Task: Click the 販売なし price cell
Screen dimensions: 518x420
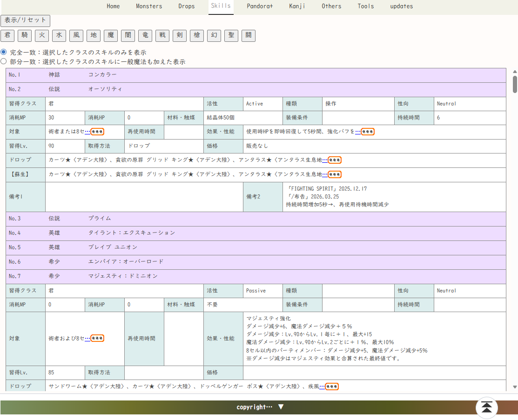Action: pyautogui.click(x=374, y=146)
